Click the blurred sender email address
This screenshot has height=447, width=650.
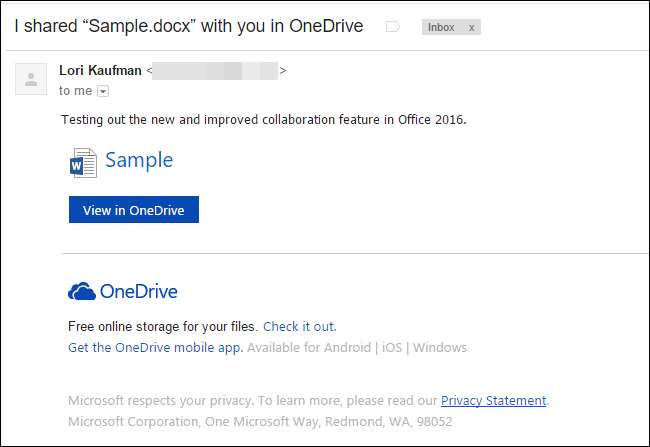[x=215, y=70]
